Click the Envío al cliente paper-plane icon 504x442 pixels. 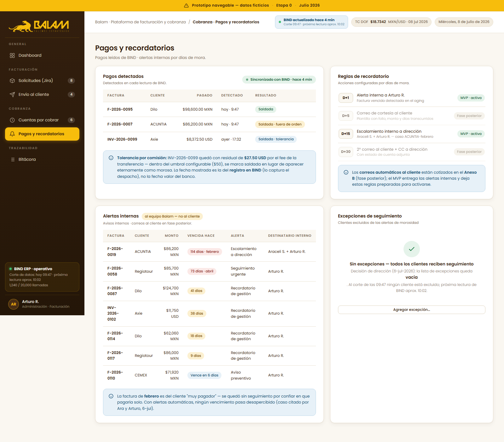(12, 95)
